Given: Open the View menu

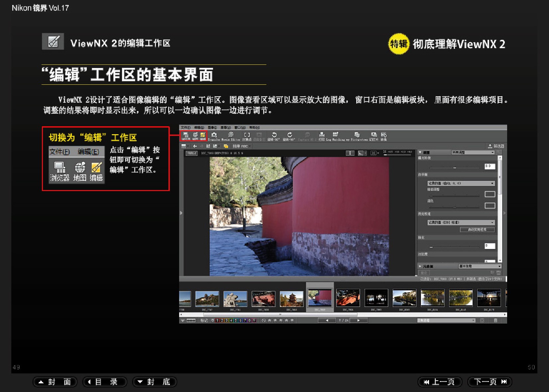Looking at the screenshot, I should point(226,128).
